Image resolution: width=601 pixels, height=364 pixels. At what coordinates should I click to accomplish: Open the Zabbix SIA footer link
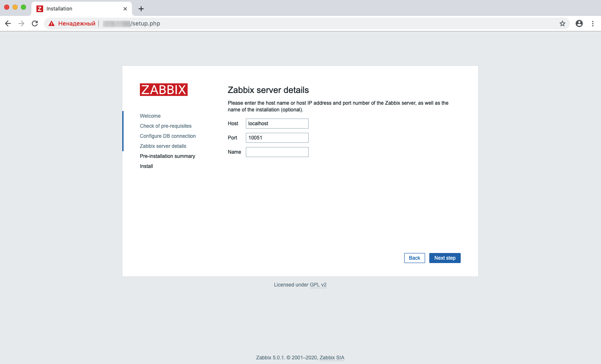332,358
